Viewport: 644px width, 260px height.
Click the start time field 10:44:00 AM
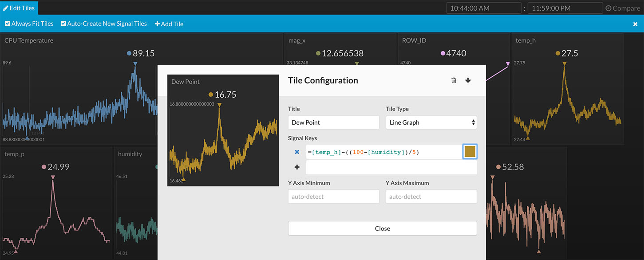484,8
